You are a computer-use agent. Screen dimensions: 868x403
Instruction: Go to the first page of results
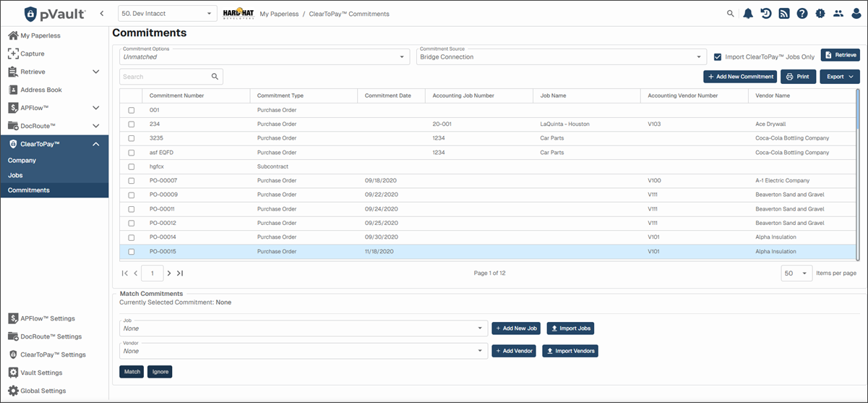click(x=125, y=273)
